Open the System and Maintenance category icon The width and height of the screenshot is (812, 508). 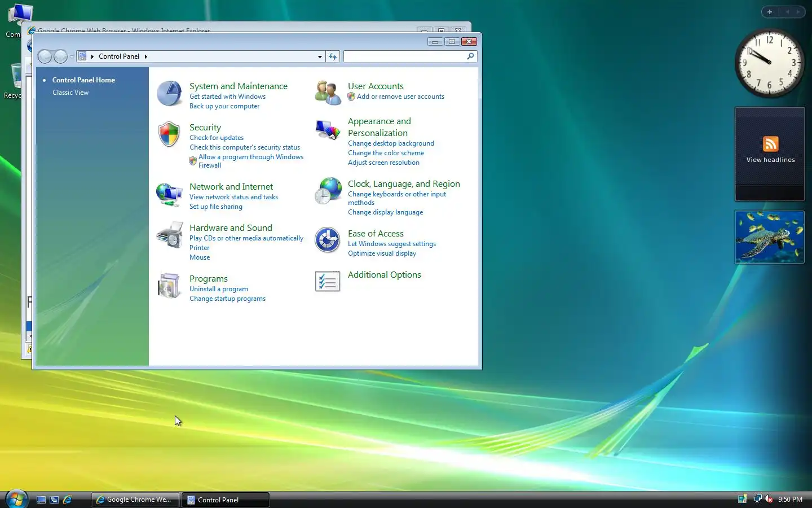tap(169, 94)
